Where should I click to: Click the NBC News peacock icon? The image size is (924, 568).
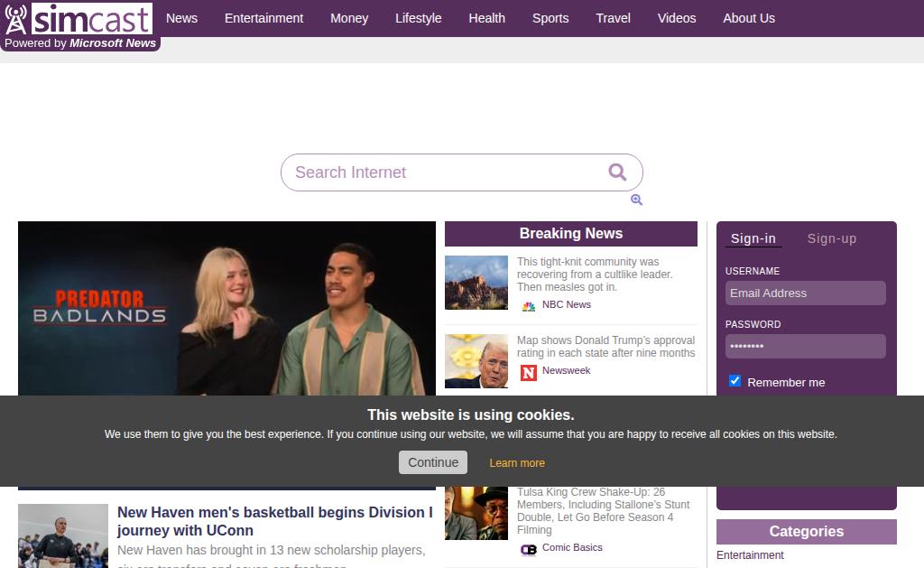529,306
